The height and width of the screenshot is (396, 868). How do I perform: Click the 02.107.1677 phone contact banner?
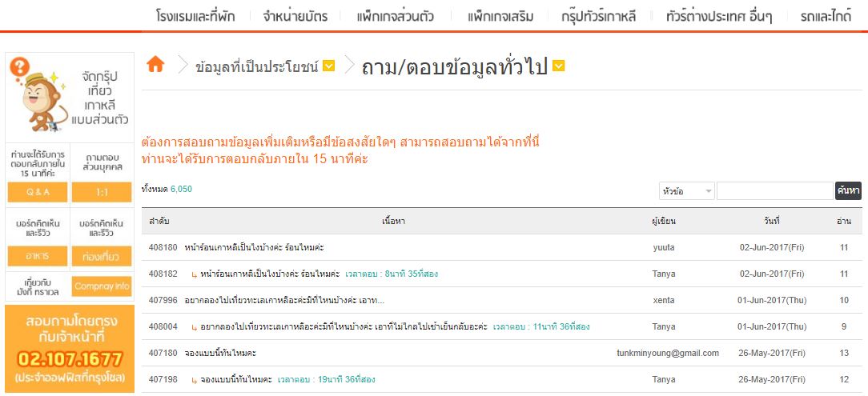coord(70,350)
